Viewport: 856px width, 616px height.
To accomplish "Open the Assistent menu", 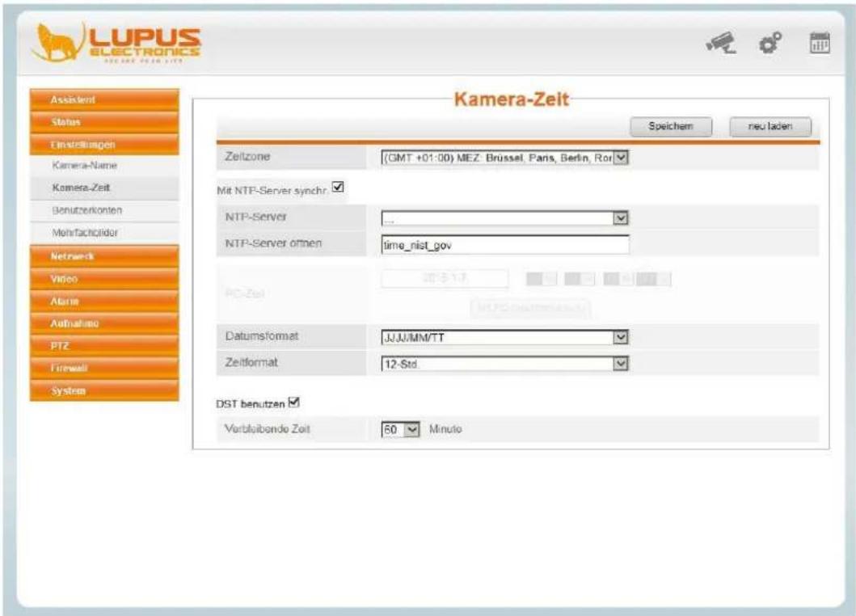I will pyautogui.click(x=104, y=100).
